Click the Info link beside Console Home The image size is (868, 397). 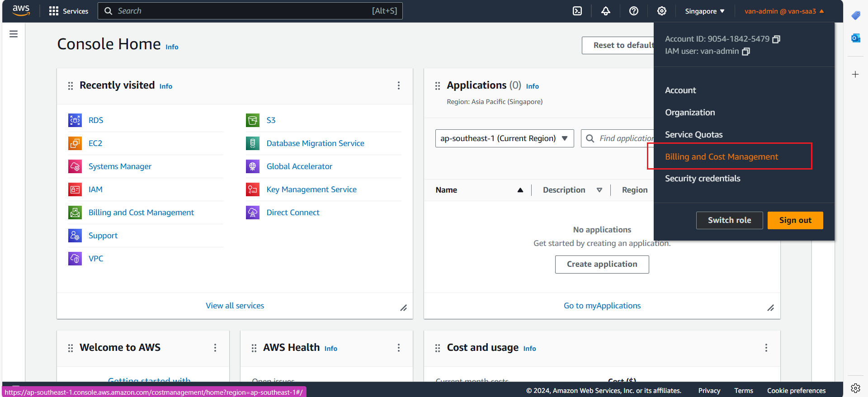coord(172,47)
